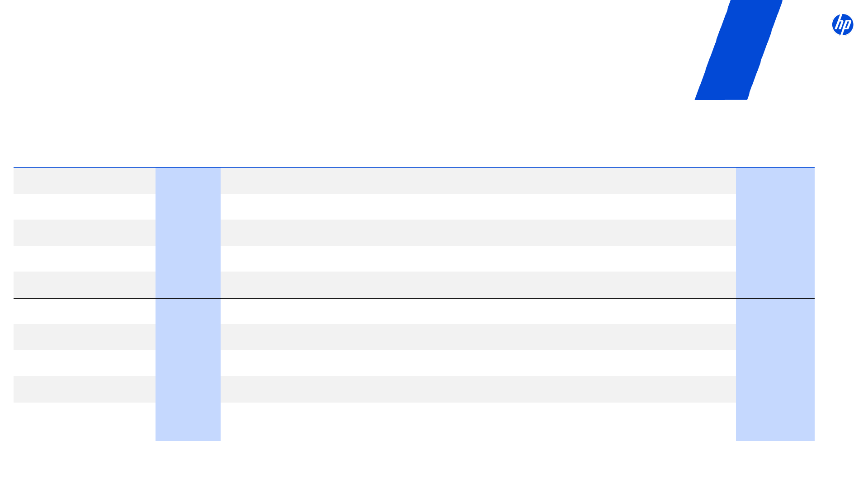Select right light-blue cell just below black divider
Viewport: 868px width, 488px height.
click(775, 311)
